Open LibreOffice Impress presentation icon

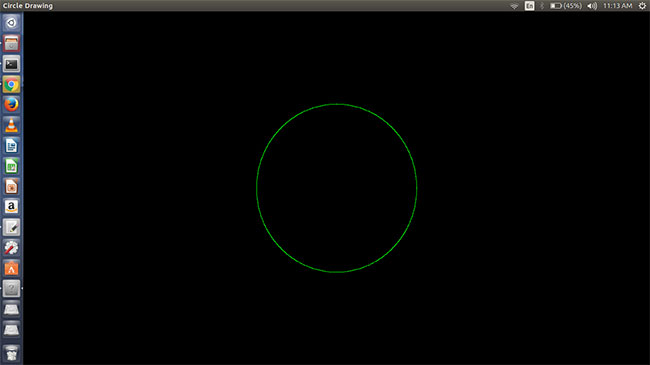11,187
